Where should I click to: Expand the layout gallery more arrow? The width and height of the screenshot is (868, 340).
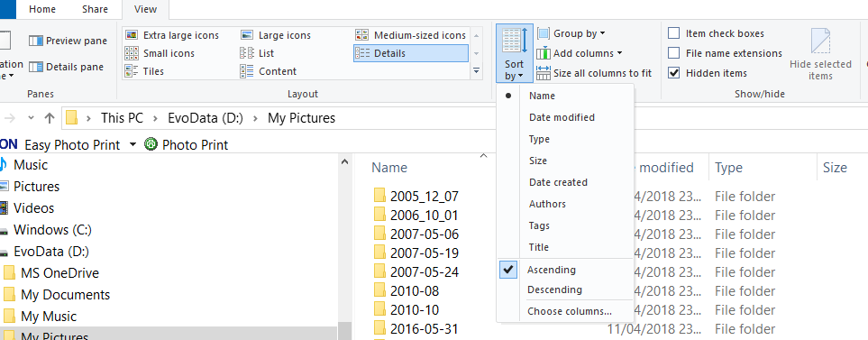[476, 71]
